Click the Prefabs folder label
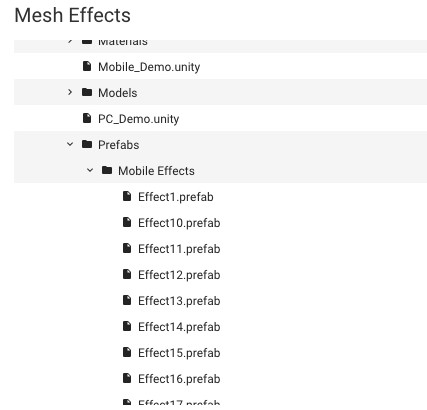Viewport: 427px width, 410px height. pos(119,145)
